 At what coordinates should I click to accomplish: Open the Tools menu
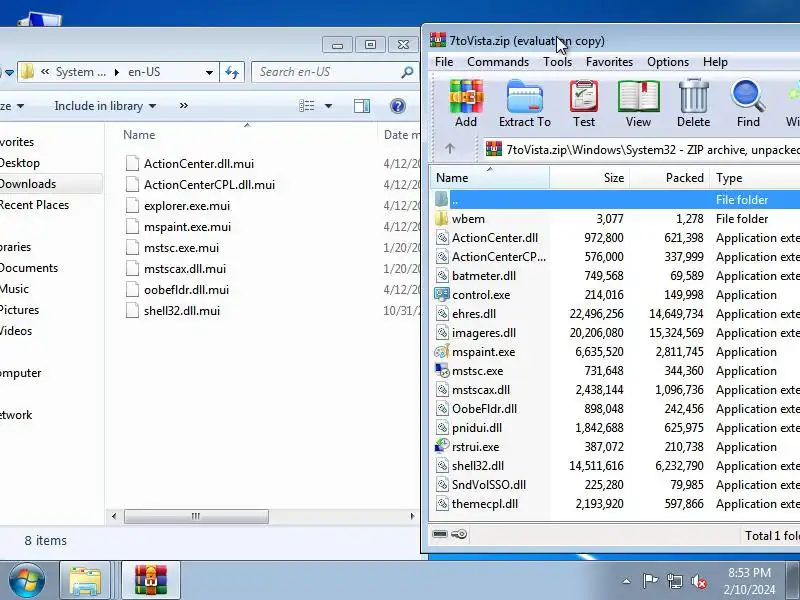pyautogui.click(x=557, y=62)
